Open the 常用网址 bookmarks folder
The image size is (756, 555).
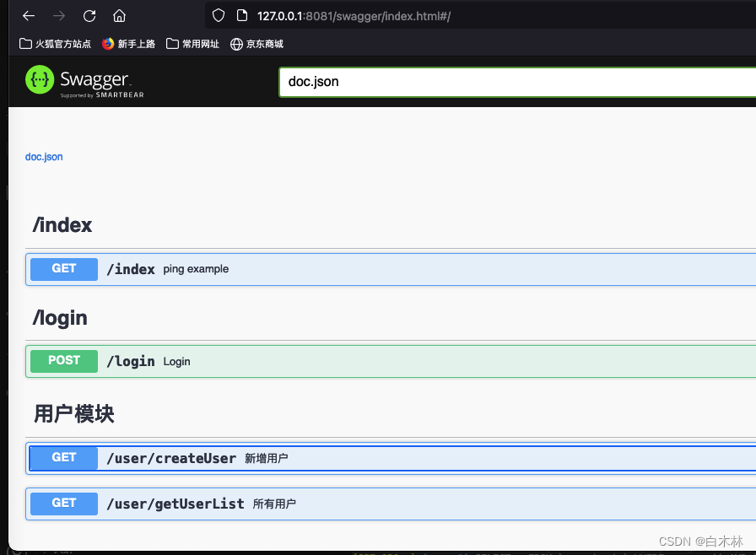192,44
